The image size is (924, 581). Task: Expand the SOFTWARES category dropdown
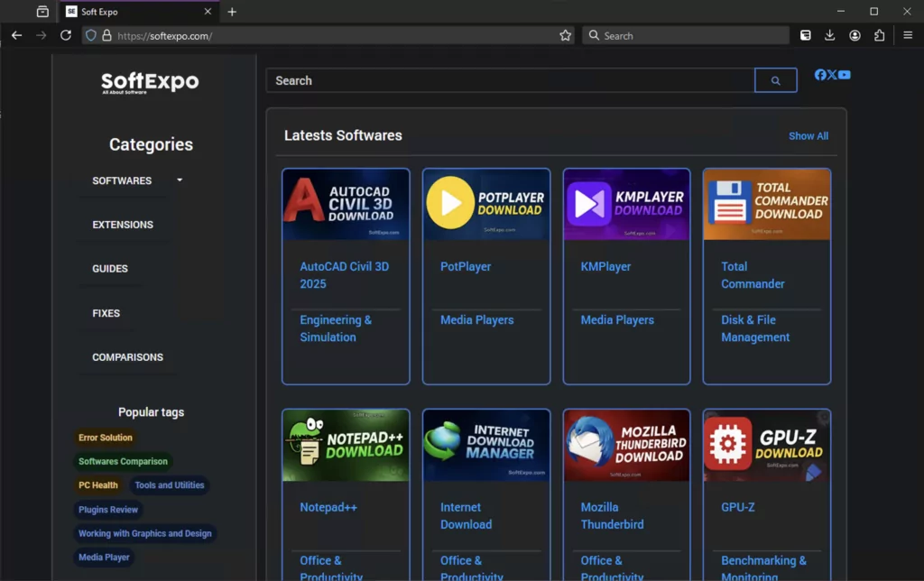pos(179,180)
